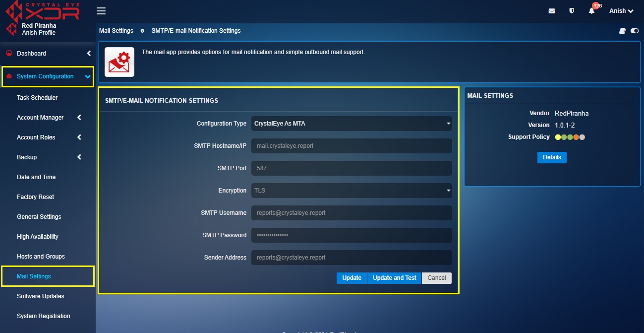644x333 pixels.
Task: Open the hamburger menu icon
Action: pos(101,11)
